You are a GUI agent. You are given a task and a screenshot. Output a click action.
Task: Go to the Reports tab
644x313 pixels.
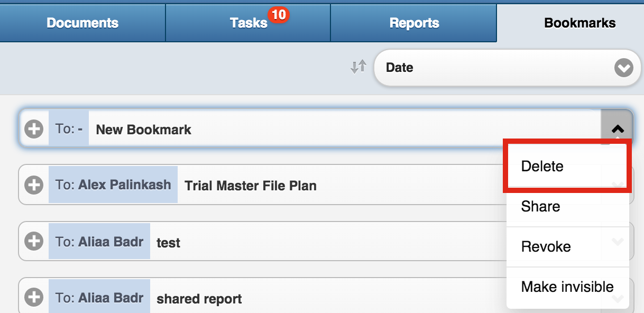click(x=414, y=23)
